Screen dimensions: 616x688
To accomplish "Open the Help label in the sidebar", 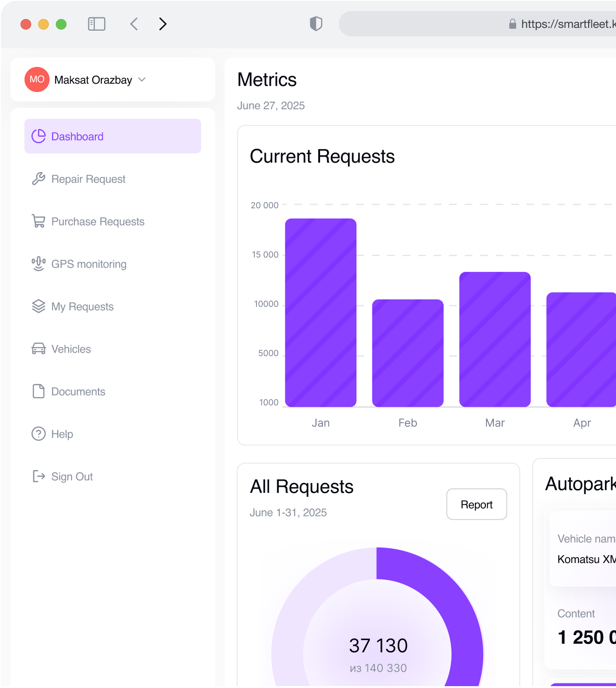I will (x=62, y=434).
